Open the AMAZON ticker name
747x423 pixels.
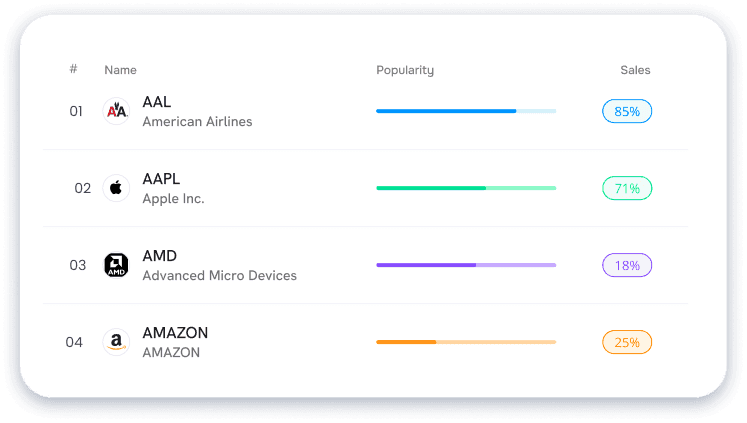175,333
